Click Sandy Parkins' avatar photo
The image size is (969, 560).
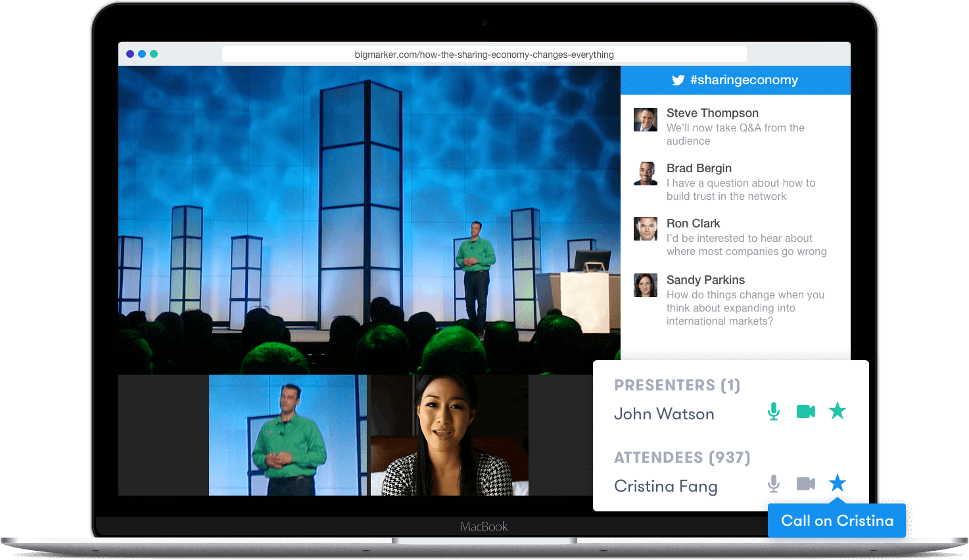click(646, 285)
